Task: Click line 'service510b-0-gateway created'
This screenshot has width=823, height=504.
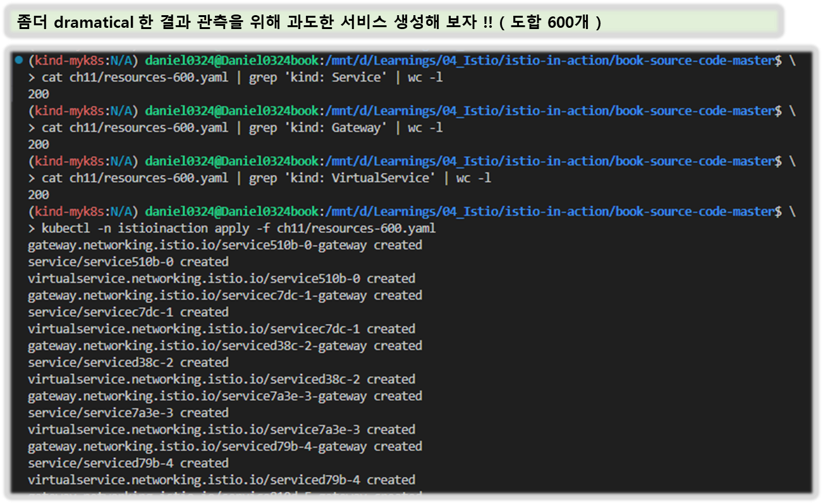Action: [x=225, y=245]
